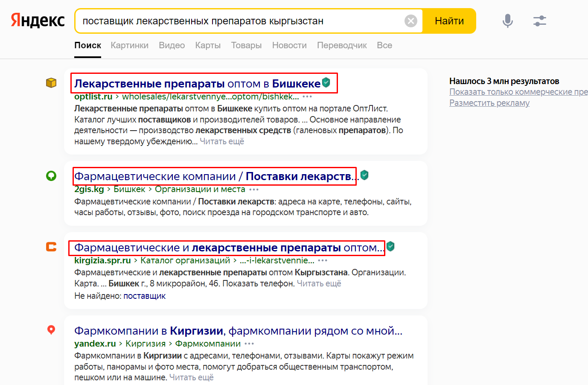The height and width of the screenshot is (385, 588).
Task: Open result Фармацевтические и лекарственные препараты оптом
Action: 230,247
